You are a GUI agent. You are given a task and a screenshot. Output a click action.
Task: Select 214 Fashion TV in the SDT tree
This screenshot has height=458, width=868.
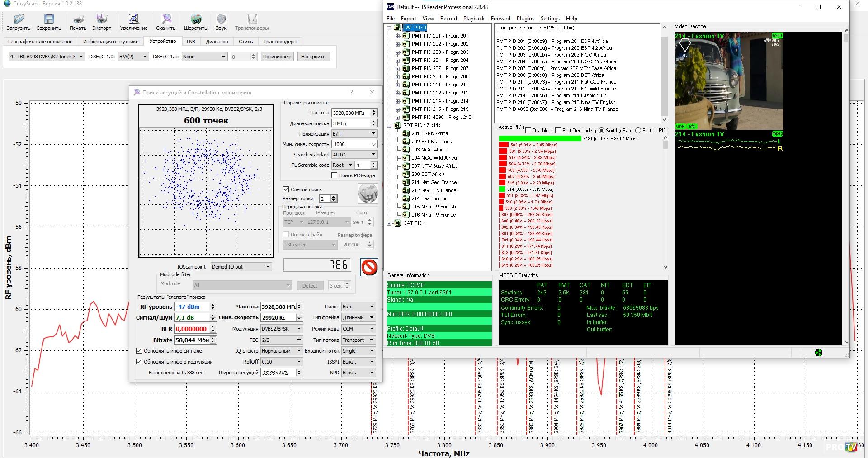tap(429, 198)
